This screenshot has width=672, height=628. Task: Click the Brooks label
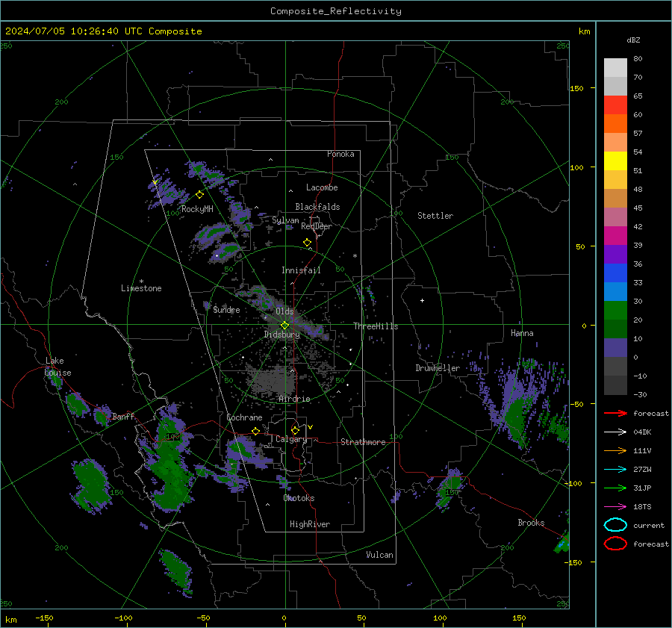(x=531, y=523)
